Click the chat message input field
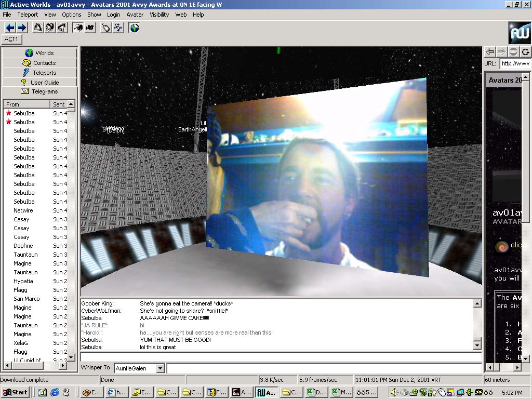 pyautogui.click(x=281, y=357)
